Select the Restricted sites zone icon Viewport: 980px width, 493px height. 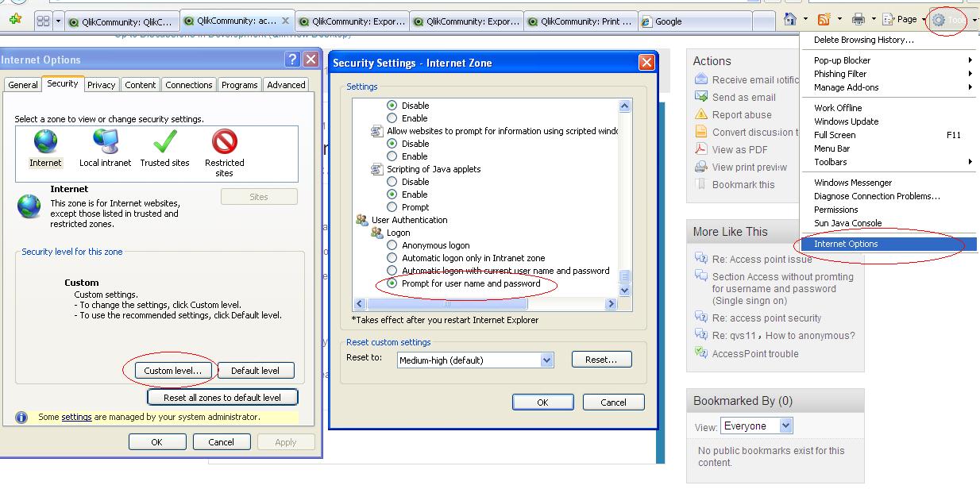(x=225, y=141)
